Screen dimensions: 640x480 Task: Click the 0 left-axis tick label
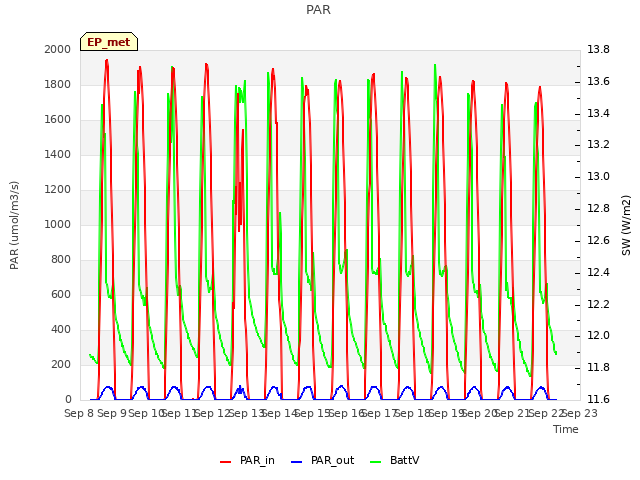coord(68,400)
